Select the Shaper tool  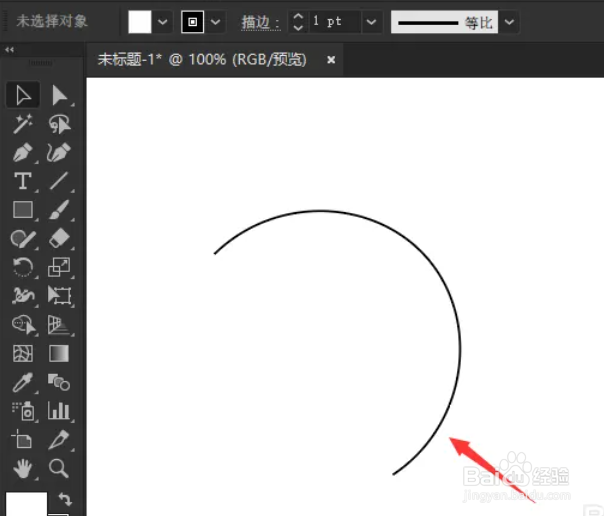[23, 239]
